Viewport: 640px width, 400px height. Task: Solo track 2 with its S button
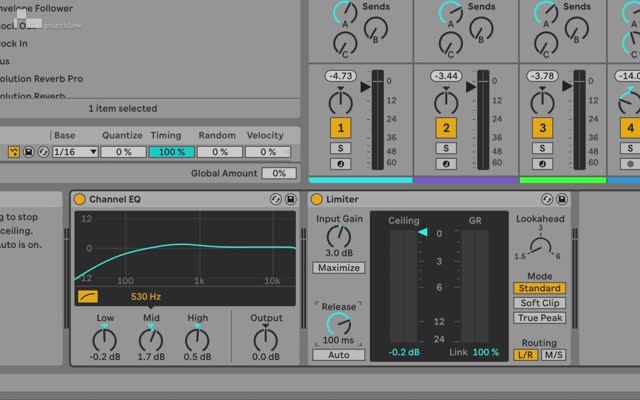(x=446, y=148)
